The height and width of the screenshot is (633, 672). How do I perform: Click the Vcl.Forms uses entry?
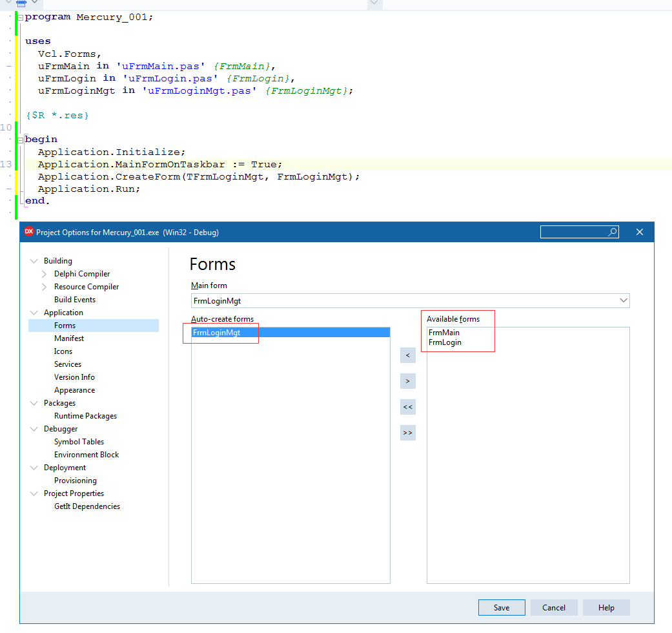(x=70, y=54)
